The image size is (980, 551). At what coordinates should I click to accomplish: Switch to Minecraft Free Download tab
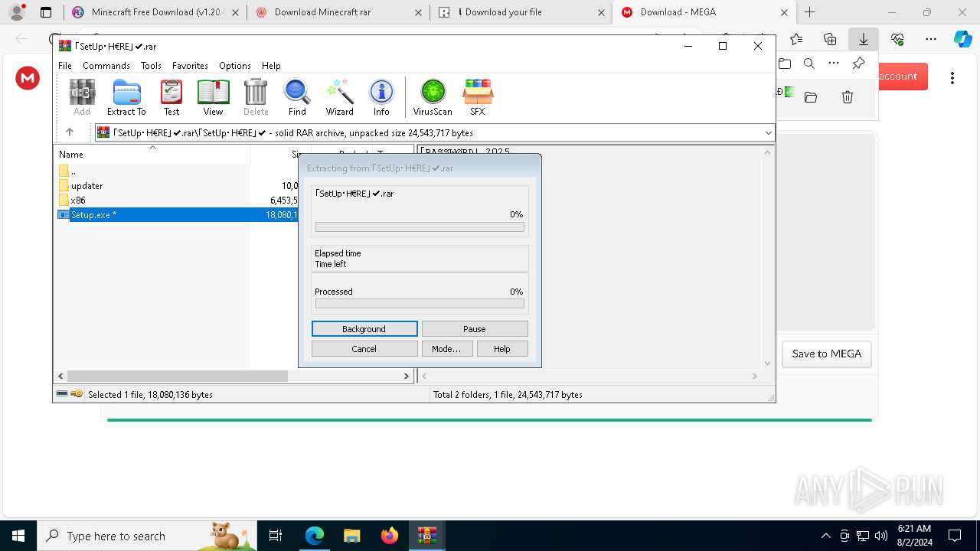(x=156, y=12)
